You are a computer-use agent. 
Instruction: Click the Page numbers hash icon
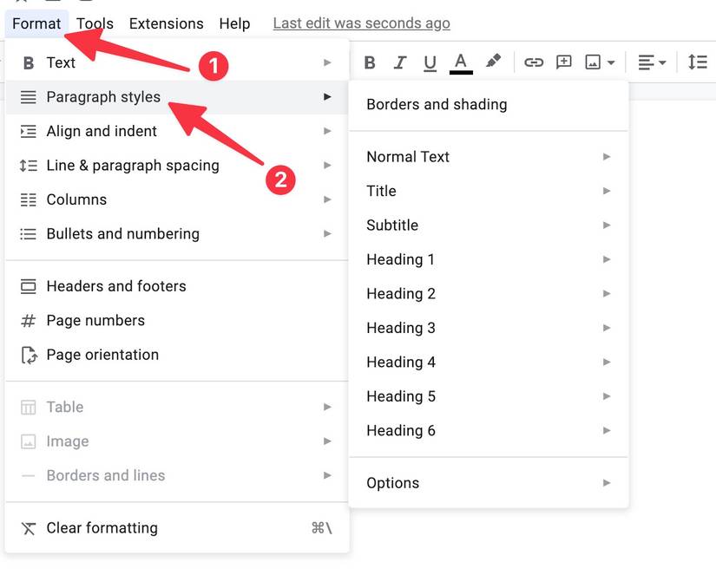[29, 321]
